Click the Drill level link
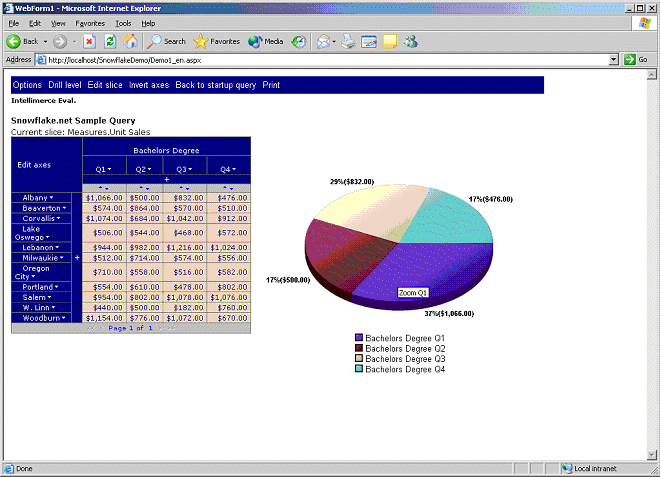Viewport: 660px width, 477px height. pos(65,85)
